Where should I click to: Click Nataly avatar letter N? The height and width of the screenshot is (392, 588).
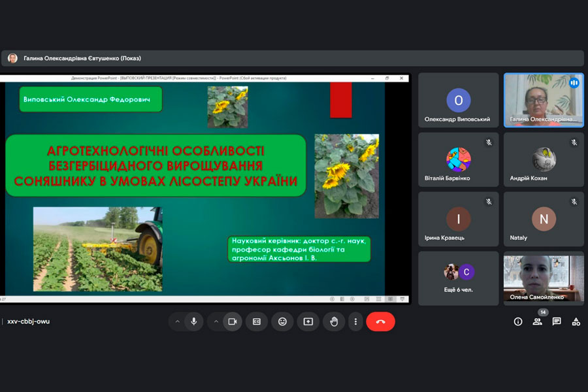(544, 219)
